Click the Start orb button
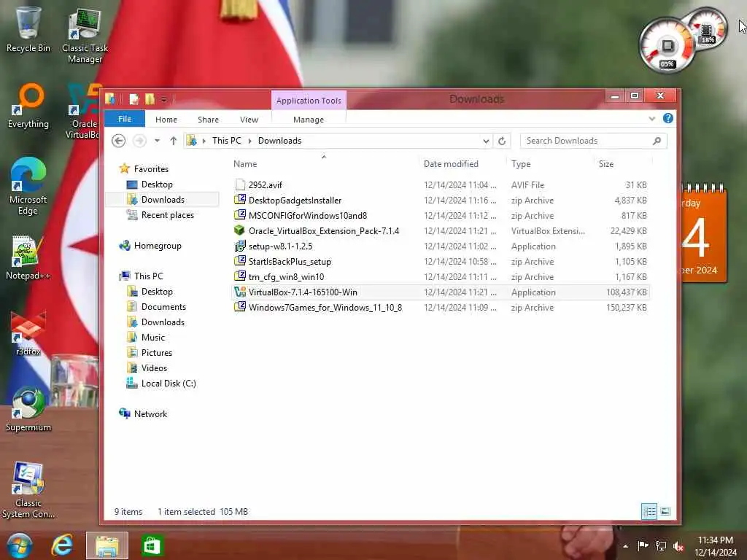The height and width of the screenshot is (560, 747). click(20, 545)
